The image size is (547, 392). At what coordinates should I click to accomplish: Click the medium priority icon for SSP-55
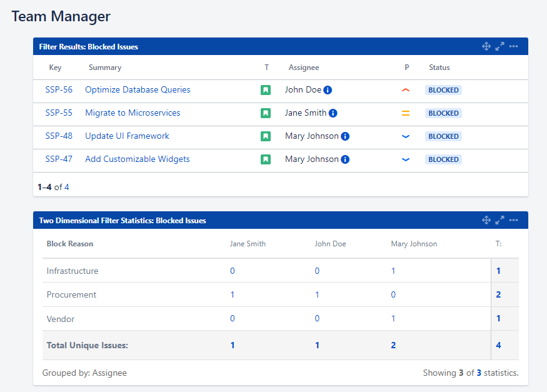point(406,113)
